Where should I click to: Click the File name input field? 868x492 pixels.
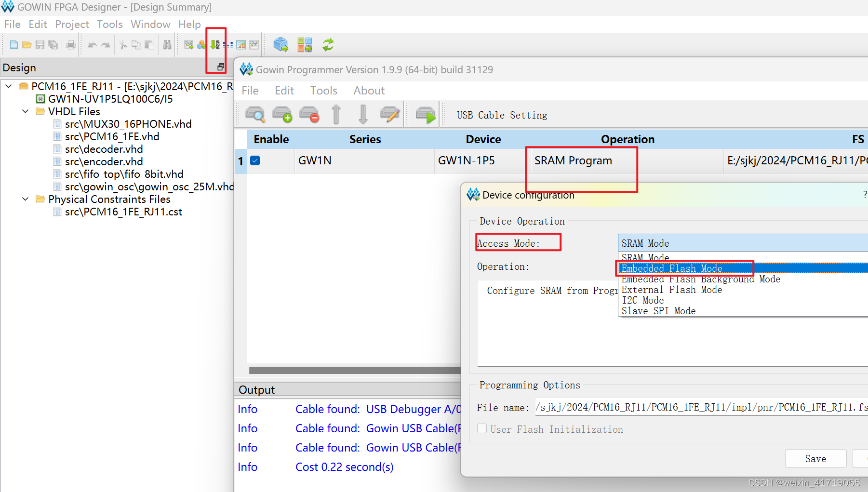[701, 407]
